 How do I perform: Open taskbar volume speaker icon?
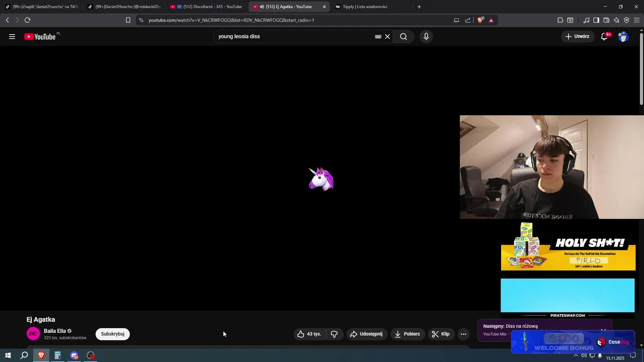(584, 355)
